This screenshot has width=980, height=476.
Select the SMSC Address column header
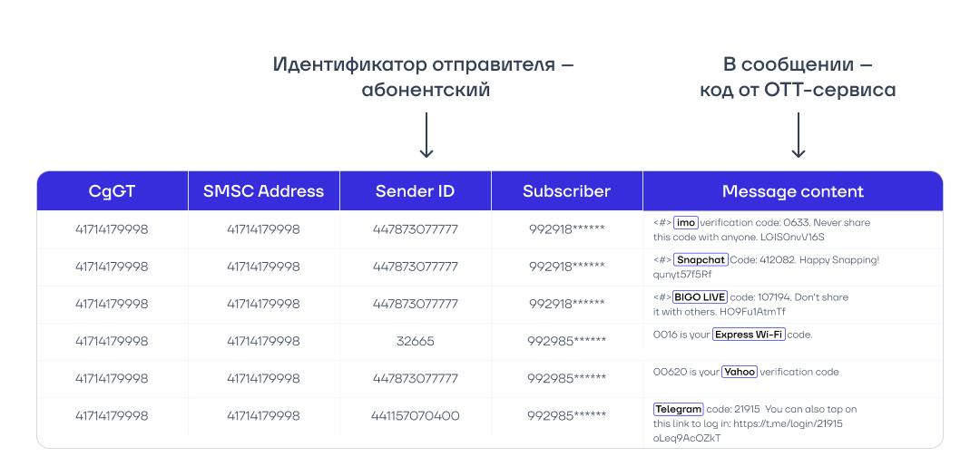point(263,191)
